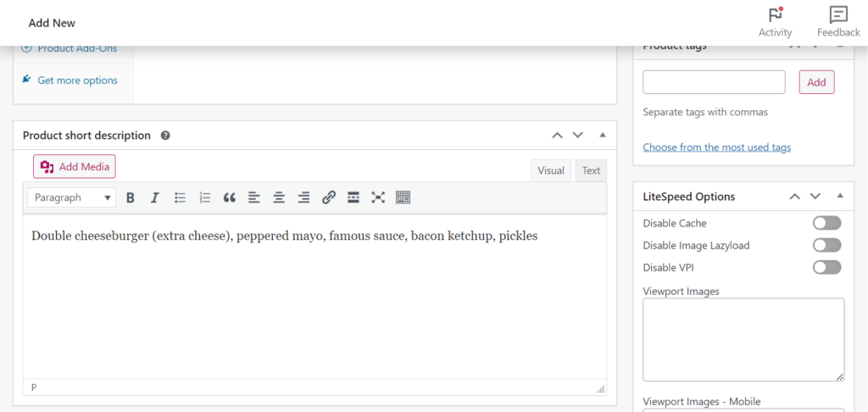Apply blockquote formatting
Screen dimensions: 868x412
coord(229,198)
